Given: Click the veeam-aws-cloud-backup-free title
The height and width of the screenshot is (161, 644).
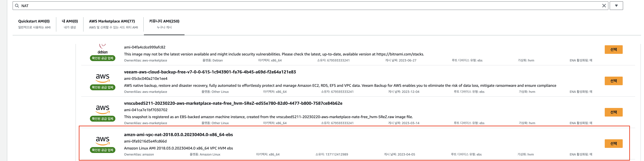Looking at the screenshot, I should [x=210, y=72].
